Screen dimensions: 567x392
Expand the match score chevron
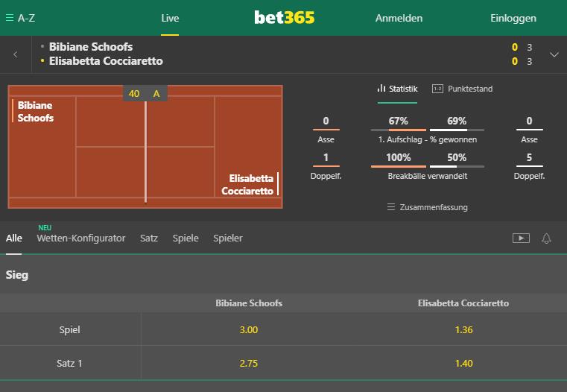click(x=554, y=54)
